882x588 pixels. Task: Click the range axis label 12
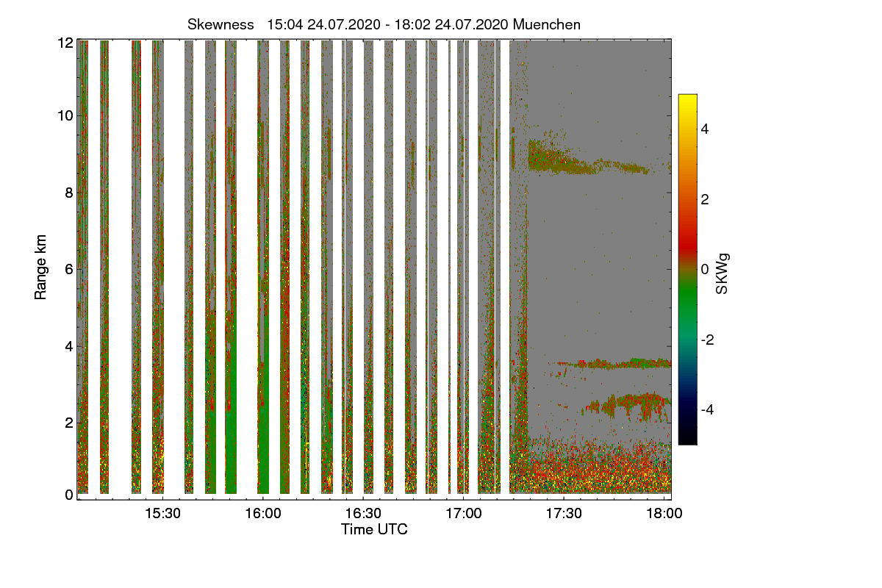(x=66, y=43)
